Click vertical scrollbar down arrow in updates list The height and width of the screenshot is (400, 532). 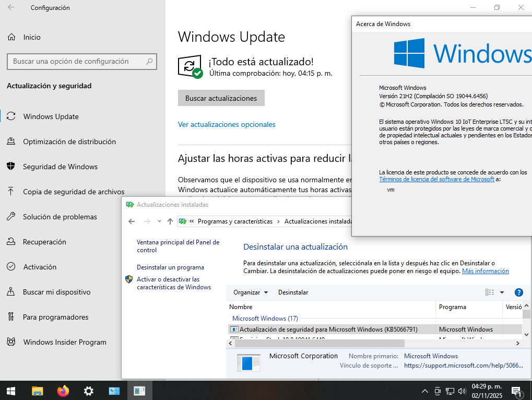(526, 335)
